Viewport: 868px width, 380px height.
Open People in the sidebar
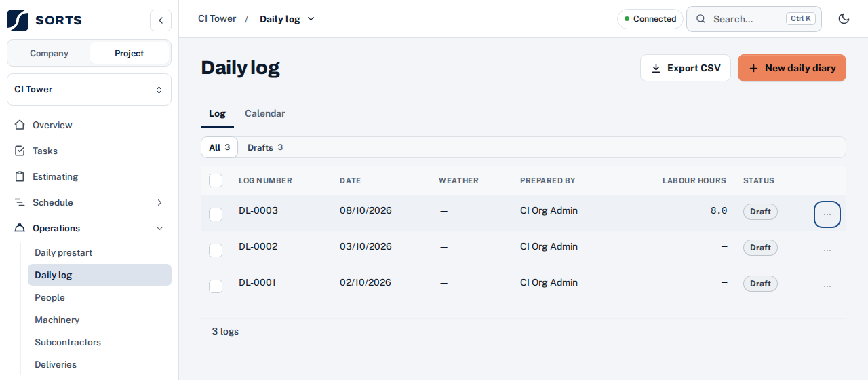click(99, 297)
